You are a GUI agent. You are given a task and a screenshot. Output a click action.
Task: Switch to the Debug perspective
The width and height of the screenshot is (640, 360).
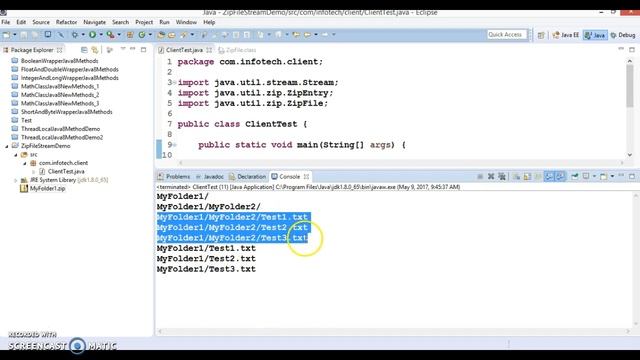(623, 35)
